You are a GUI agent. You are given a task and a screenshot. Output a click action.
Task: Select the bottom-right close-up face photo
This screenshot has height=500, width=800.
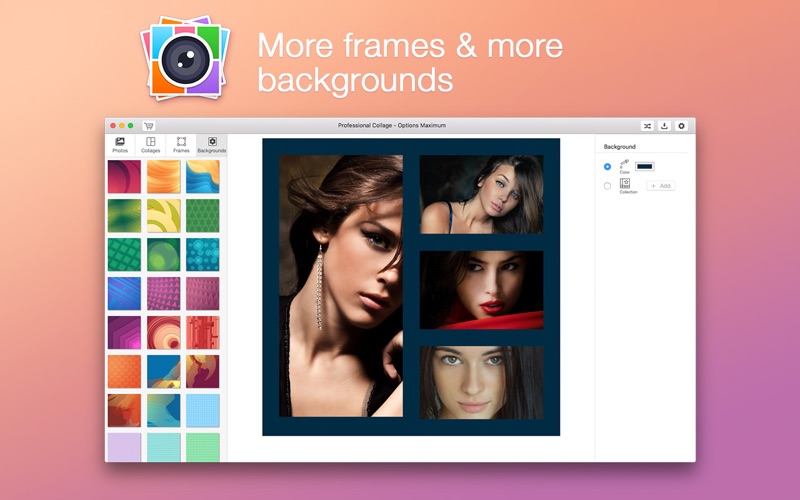481,383
